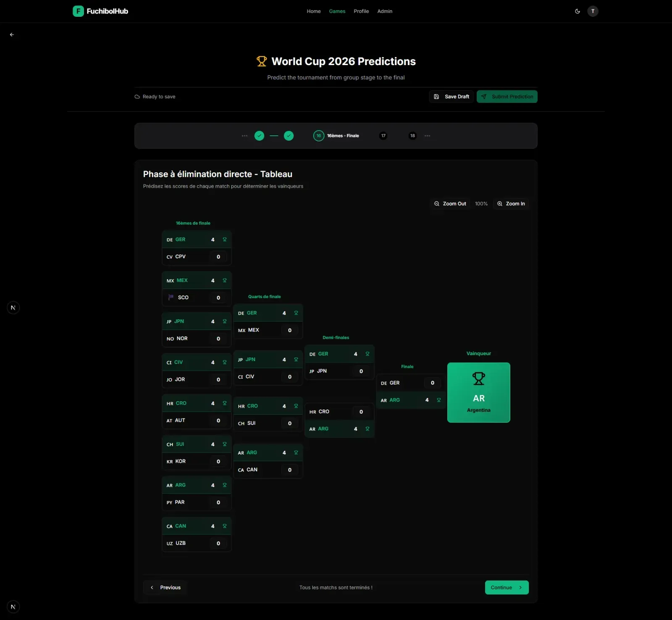Screen dimensions: 672x620
Task: Open the Home page
Action: pos(313,11)
